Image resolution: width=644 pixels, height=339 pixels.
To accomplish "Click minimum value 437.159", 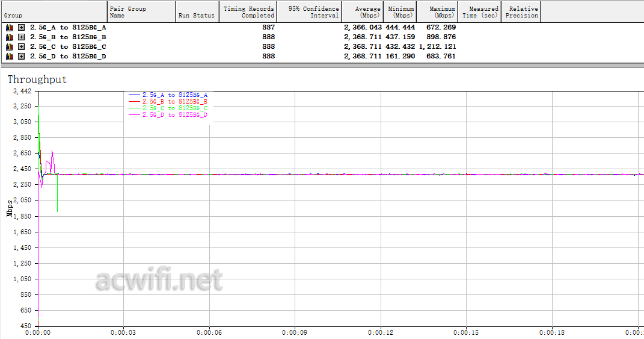I will tap(400, 37).
